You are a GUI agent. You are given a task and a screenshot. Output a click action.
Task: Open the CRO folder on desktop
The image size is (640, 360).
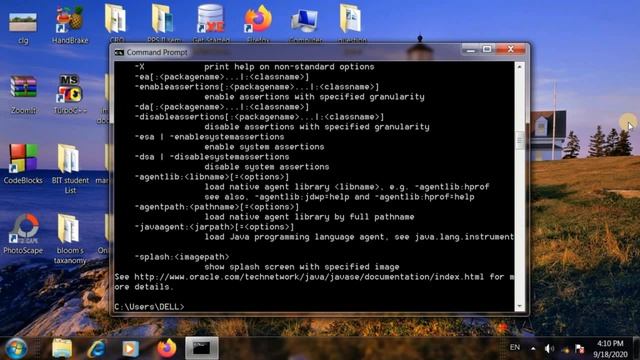[x=116, y=22]
